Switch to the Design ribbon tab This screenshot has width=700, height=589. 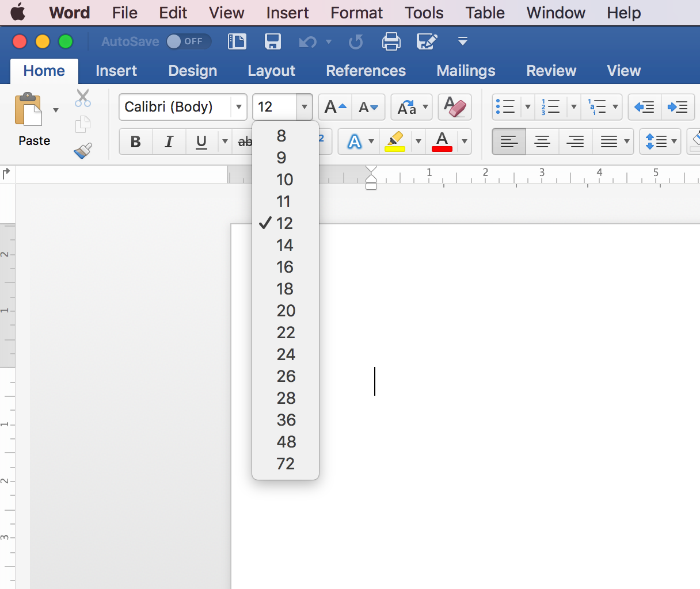coord(193,71)
